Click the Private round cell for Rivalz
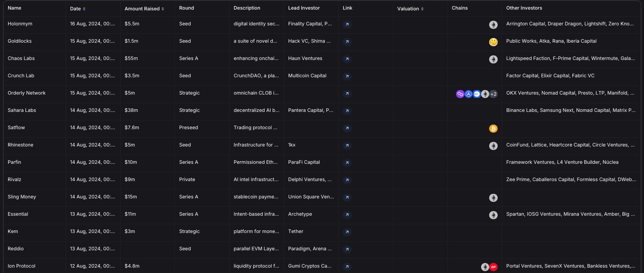Screen dimensions: 644x273 187,180
